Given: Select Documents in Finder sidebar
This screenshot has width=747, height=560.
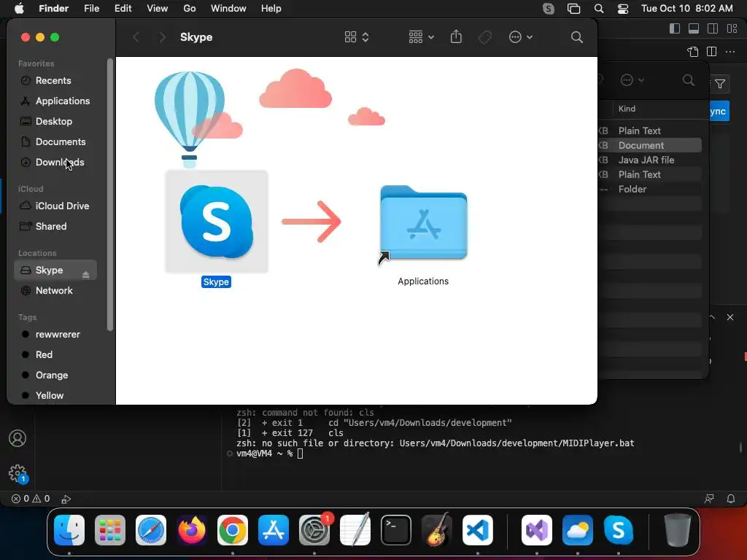Looking at the screenshot, I should click(x=61, y=142).
